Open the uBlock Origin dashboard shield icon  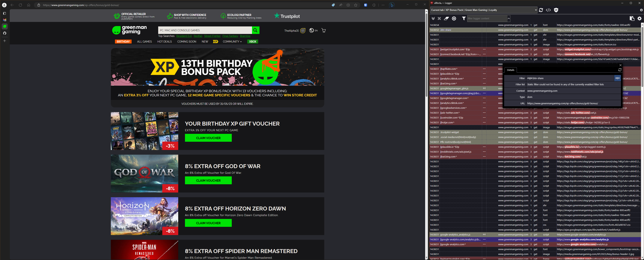(x=556, y=10)
